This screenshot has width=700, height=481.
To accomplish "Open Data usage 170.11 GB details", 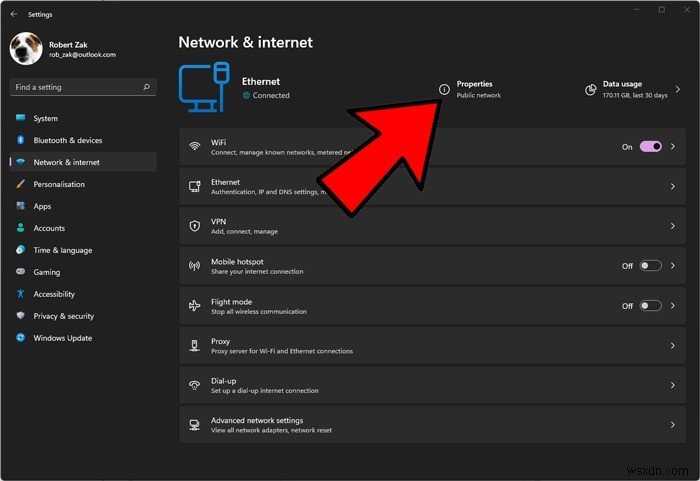I will point(635,89).
